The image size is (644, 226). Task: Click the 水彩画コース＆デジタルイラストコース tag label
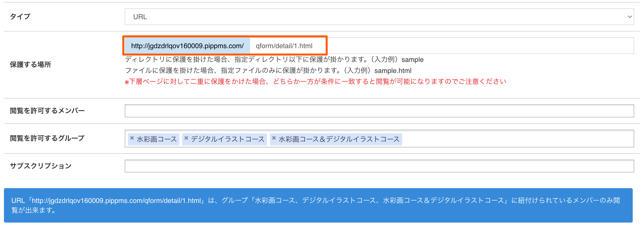pyautogui.click(x=339, y=139)
